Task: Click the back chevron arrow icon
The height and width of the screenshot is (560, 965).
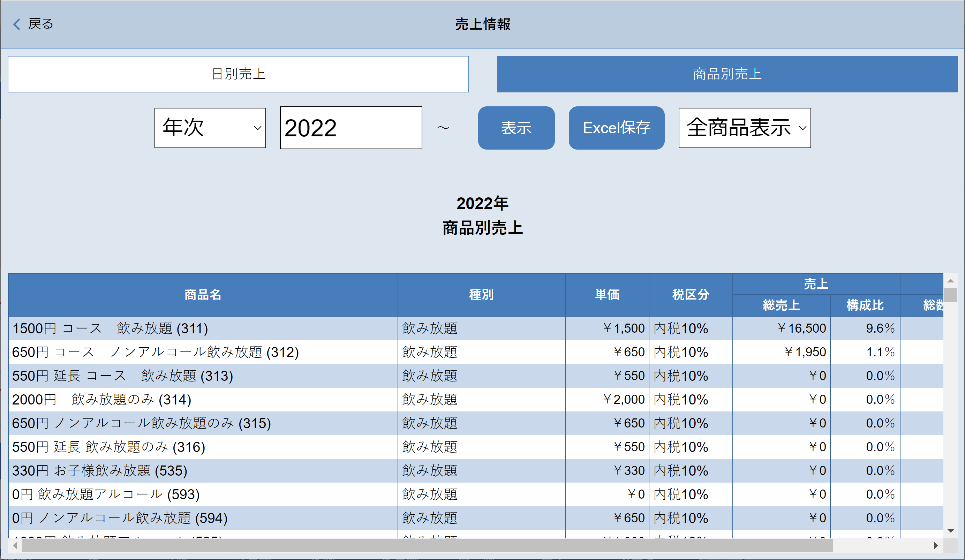Action: (16, 24)
